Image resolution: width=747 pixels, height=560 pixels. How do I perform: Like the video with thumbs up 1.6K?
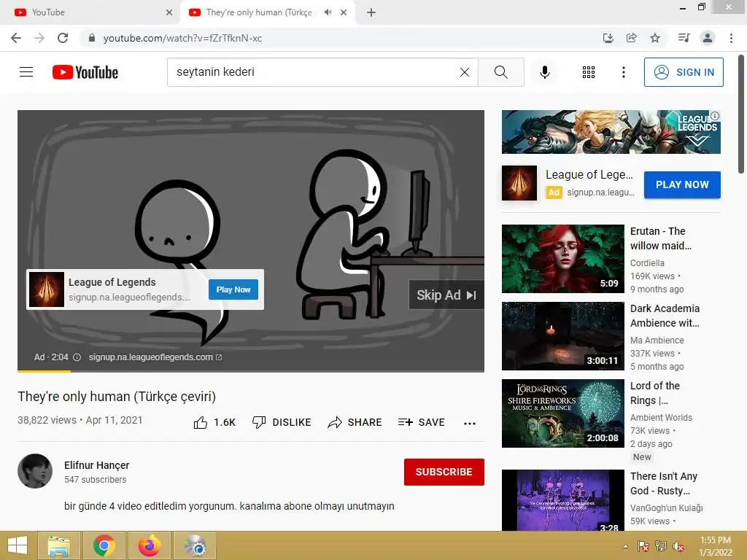[214, 422]
